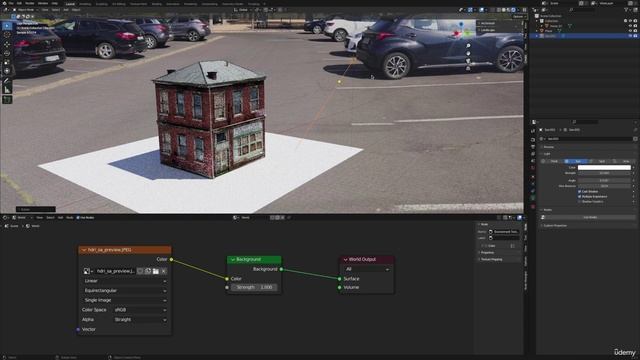Toggle Shadow Caustics checkbox

580,201
